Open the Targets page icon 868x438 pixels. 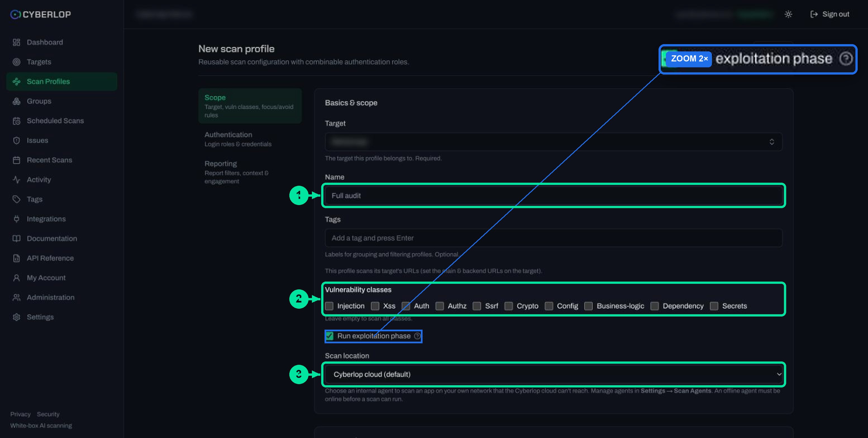click(x=16, y=62)
